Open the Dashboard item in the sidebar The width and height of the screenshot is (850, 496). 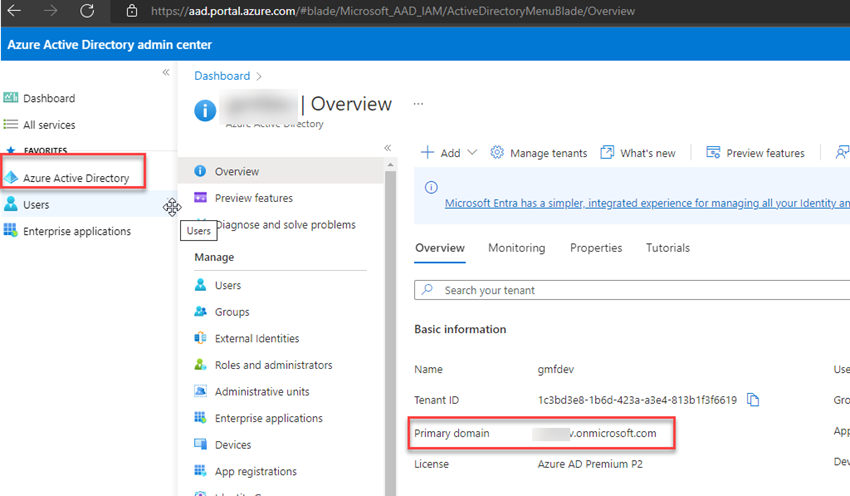point(49,98)
